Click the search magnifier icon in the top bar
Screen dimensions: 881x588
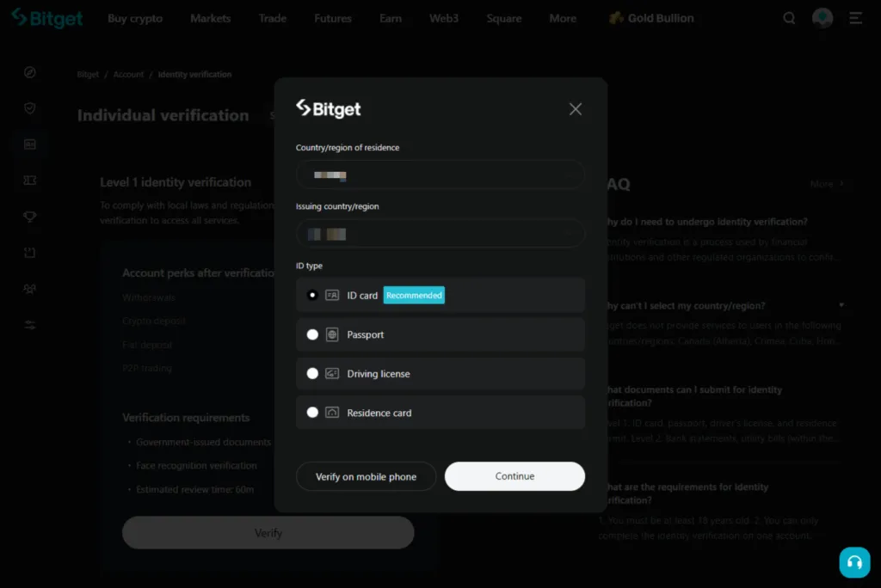click(789, 17)
